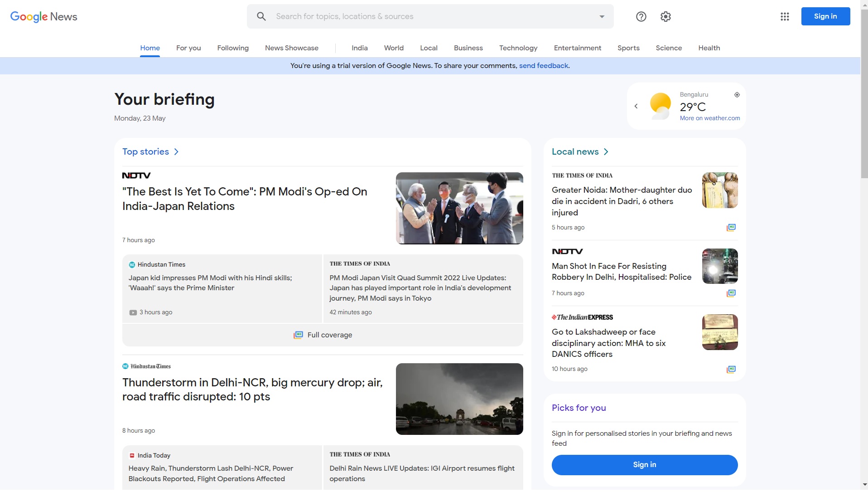Image resolution: width=868 pixels, height=497 pixels.
Task: Click NDTV logo in Local news
Action: [567, 251]
